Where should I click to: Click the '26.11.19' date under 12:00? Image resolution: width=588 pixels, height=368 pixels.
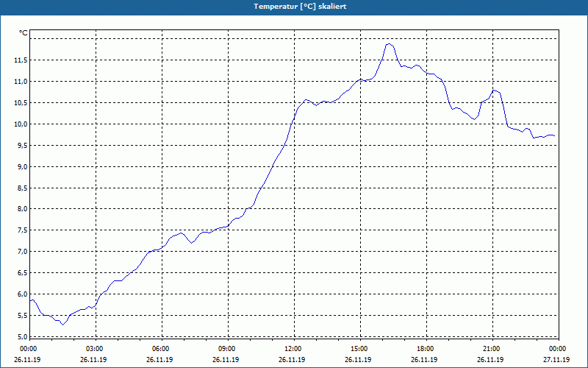[x=292, y=359]
